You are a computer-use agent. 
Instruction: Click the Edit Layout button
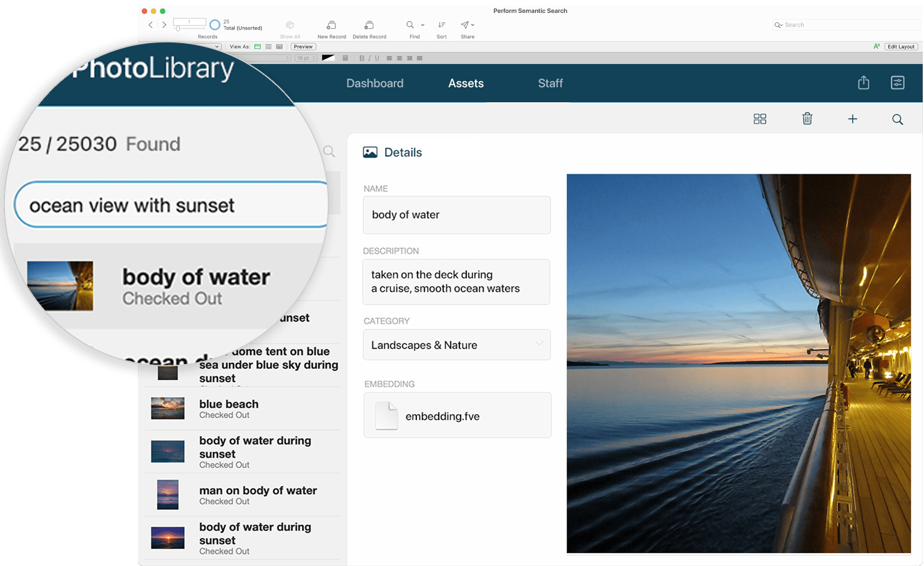click(x=901, y=47)
